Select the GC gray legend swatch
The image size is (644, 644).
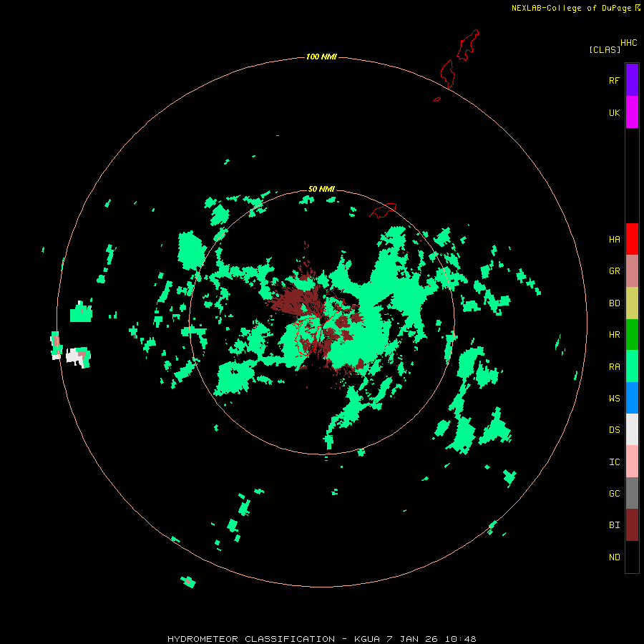coord(632,493)
